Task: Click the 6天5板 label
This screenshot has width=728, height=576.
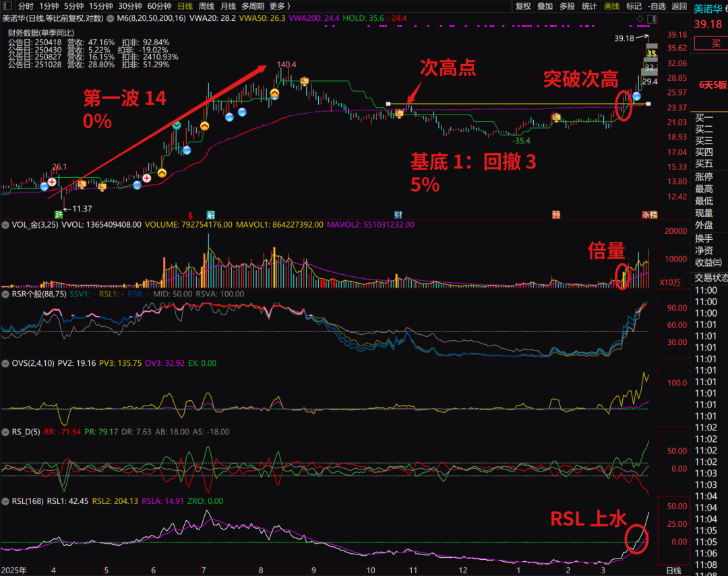Action: (713, 85)
